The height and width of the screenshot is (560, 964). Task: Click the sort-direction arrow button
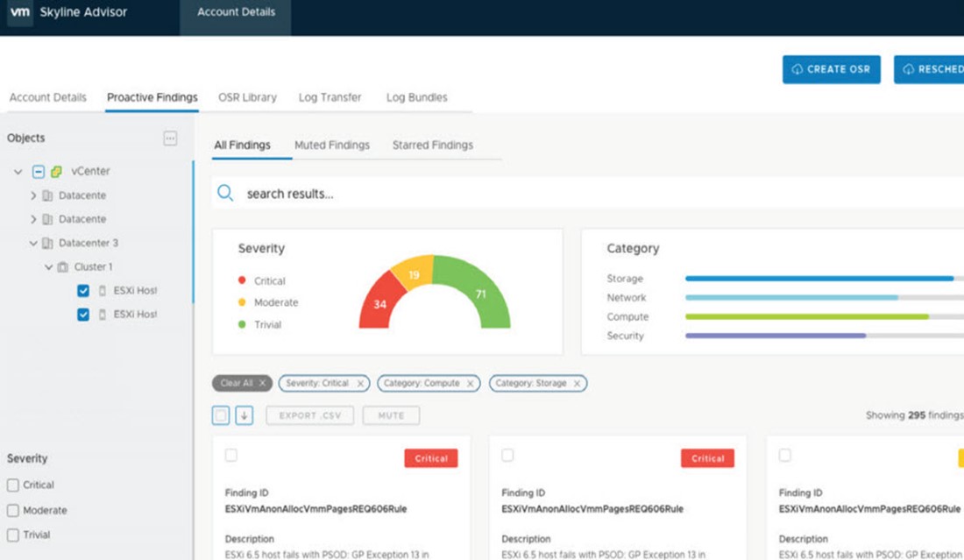click(x=245, y=415)
